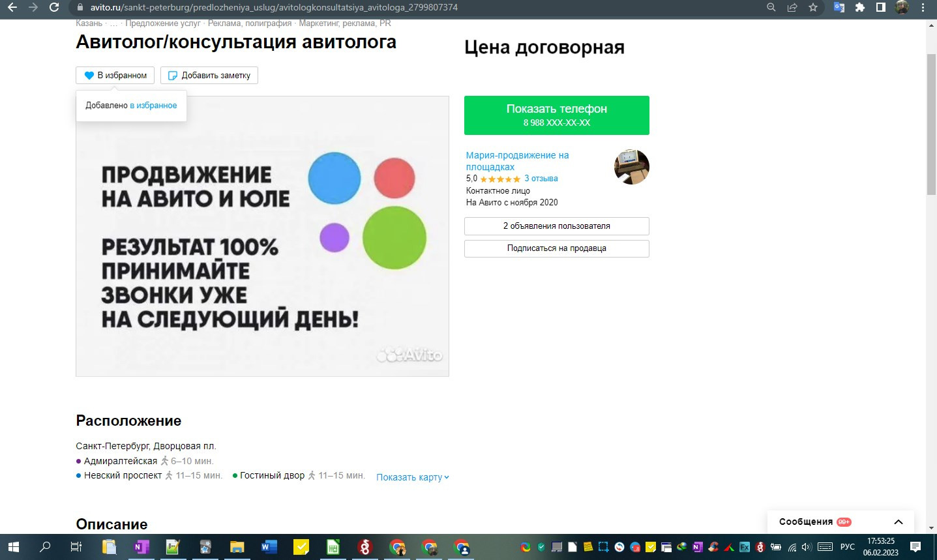View «2 объявления пользователя»
The width and height of the screenshot is (937, 560).
click(x=557, y=226)
